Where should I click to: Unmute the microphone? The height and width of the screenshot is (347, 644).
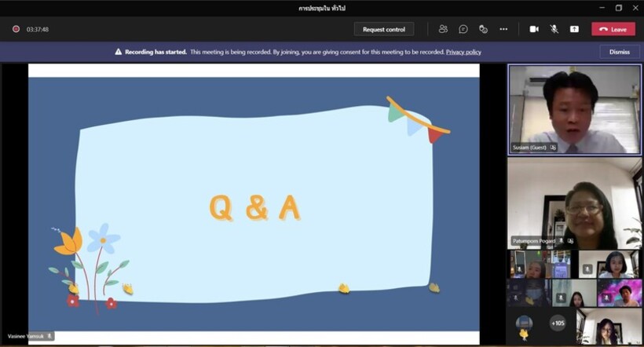click(x=554, y=29)
